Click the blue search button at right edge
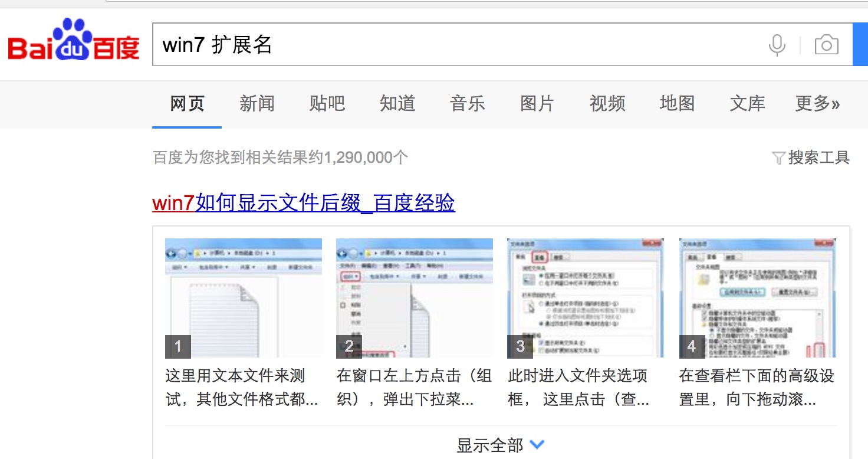Image resolution: width=868 pixels, height=459 pixels. (x=860, y=45)
